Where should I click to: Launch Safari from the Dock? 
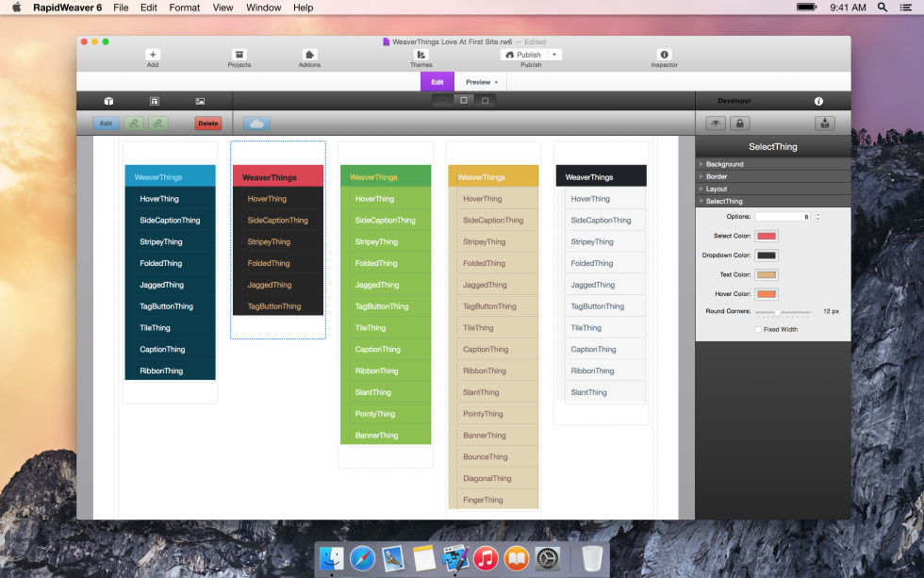click(362, 558)
